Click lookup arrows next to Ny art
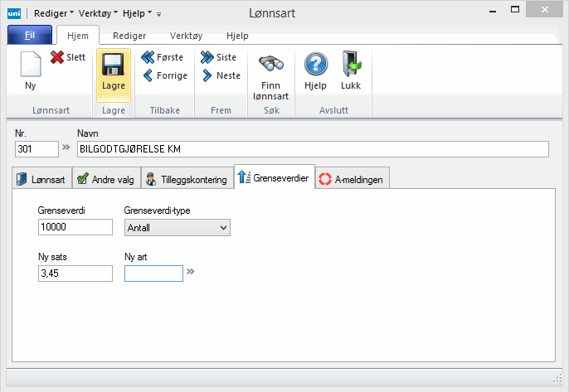 click(192, 271)
